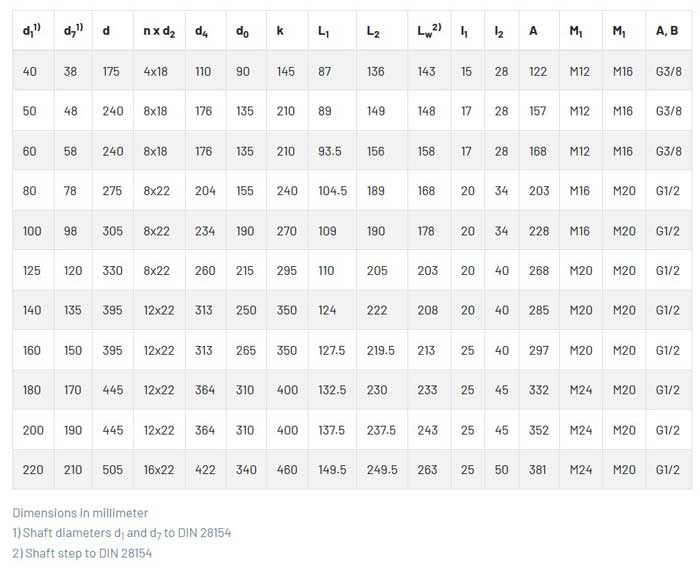The width and height of the screenshot is (700, 574).
Task: Click the d4 column header
Action: coord(204,31)
